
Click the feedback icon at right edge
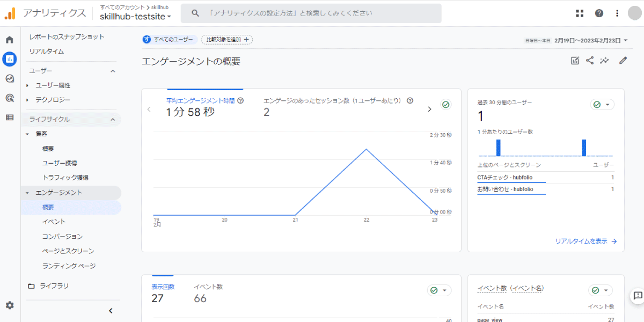tap(638, 296)
